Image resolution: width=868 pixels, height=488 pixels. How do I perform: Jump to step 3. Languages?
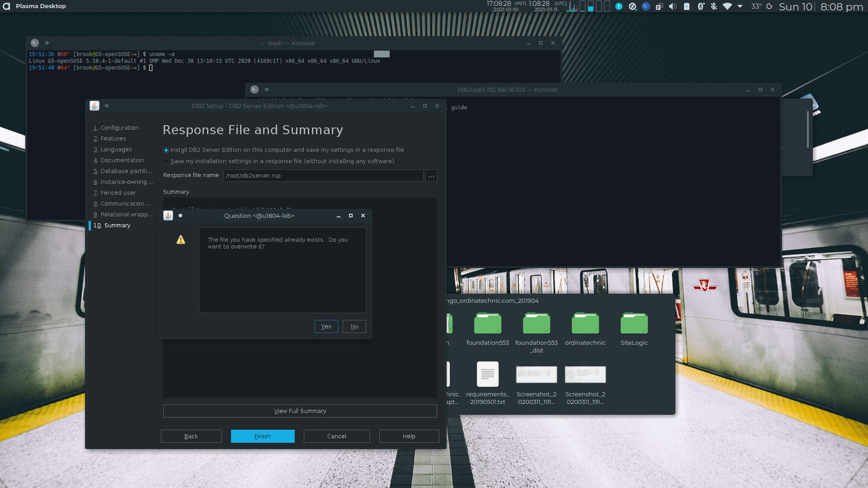[x=113, y=149]
